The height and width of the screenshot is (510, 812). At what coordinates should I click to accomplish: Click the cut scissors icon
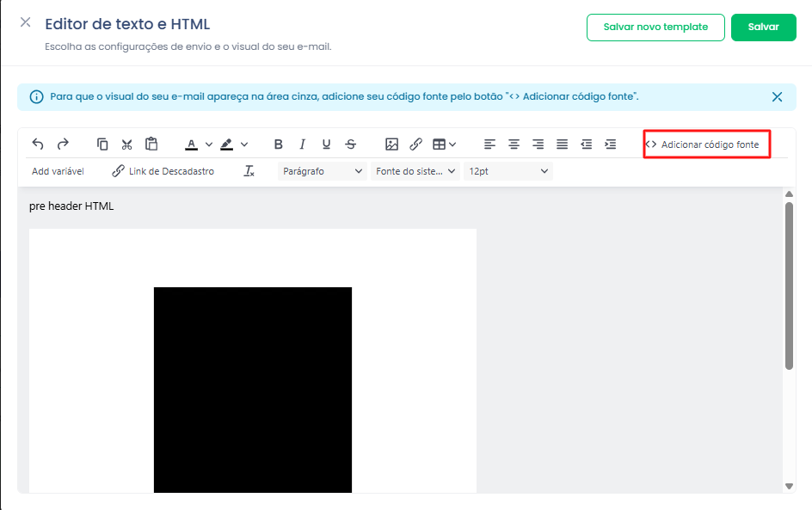click(127, 144)
